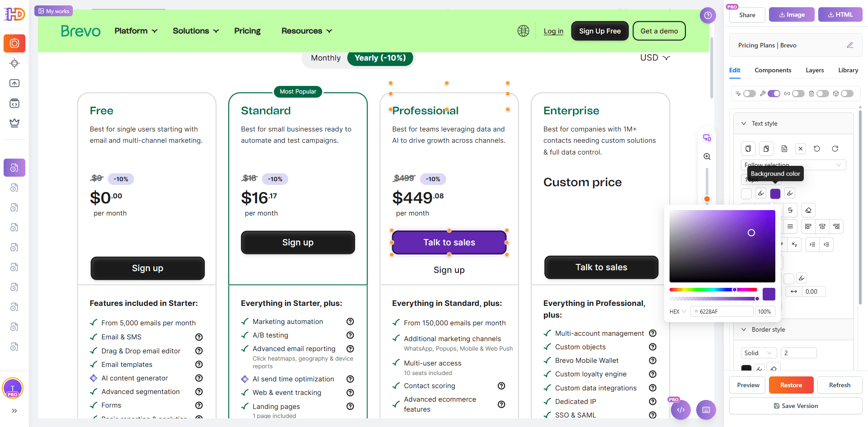
Task: Switch to the Layers tab
Action: coord(815,70)
